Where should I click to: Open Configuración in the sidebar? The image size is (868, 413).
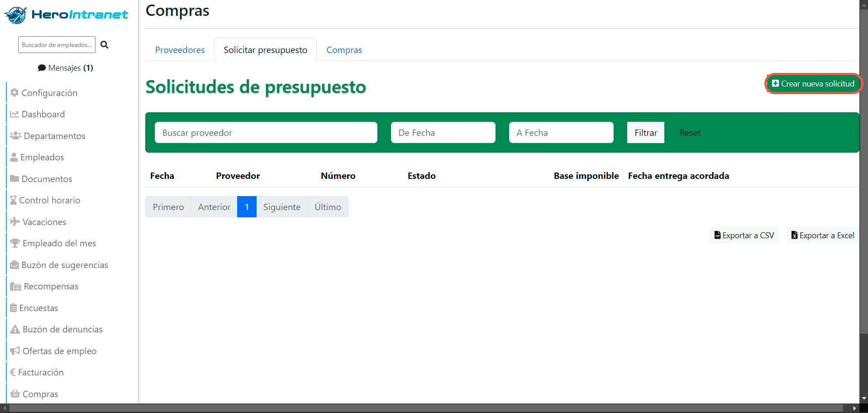pyautogui.click(x=49, y=93)
